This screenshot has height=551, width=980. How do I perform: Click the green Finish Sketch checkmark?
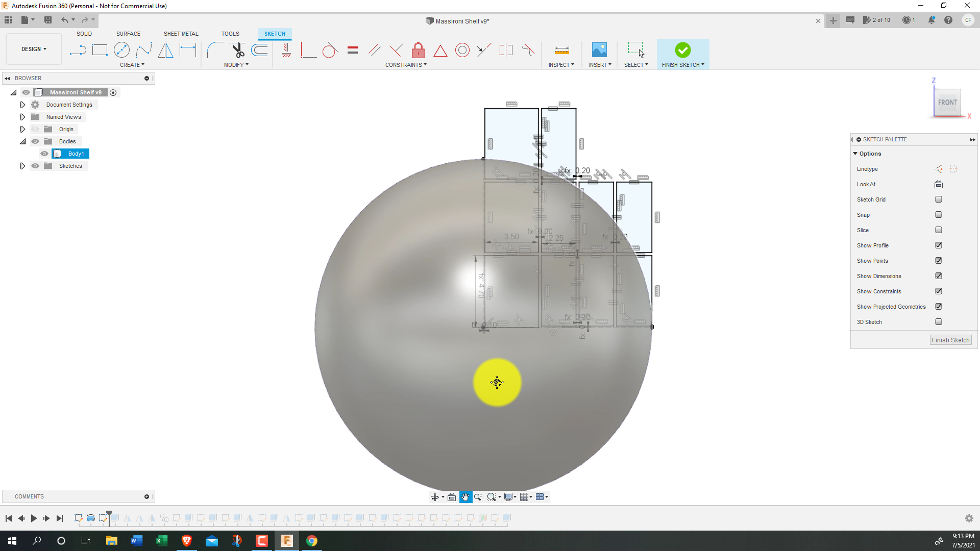click(x=682, y=50)
